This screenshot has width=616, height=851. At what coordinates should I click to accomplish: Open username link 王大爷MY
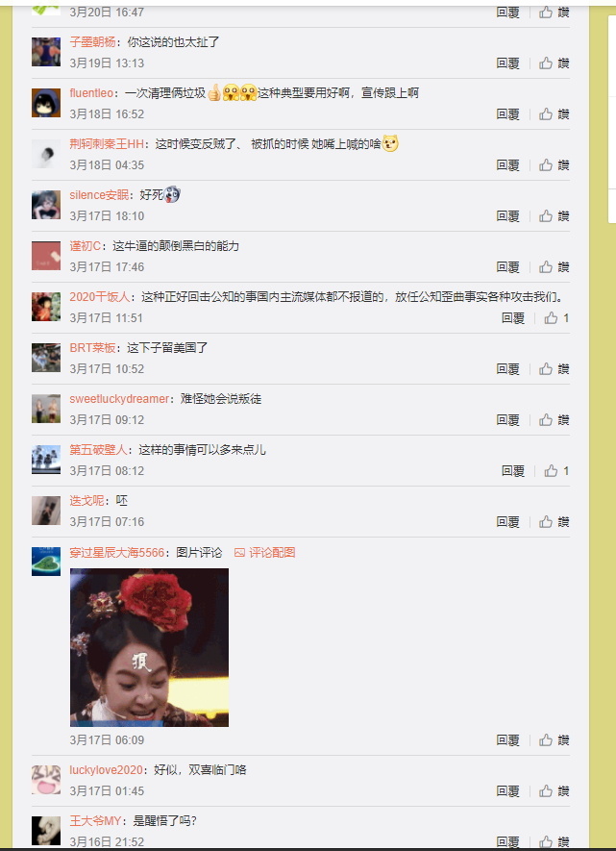pyautogui.click(x=95, y=820)
